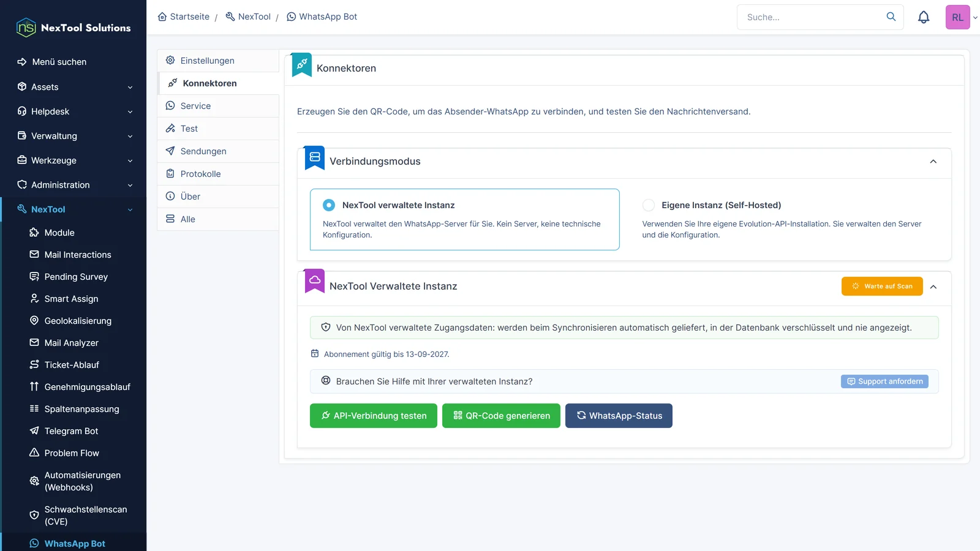Image resolution: width=980 pixels, height=551 pixels.
Task: Select the NexTool verwaltete Instanz radio button
Action: point(329,205)
